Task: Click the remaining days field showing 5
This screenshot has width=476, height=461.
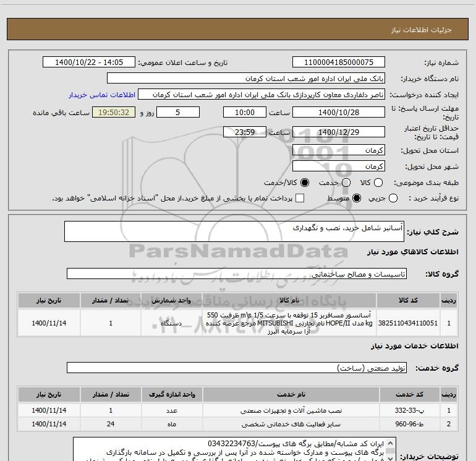Action: pyautogui.click(x=178, y=112)
